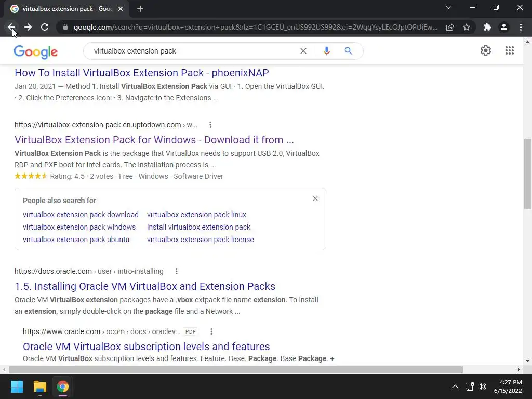
Task: Close the virtualbox extension pack tab
Action: click(x=121, y=9)
